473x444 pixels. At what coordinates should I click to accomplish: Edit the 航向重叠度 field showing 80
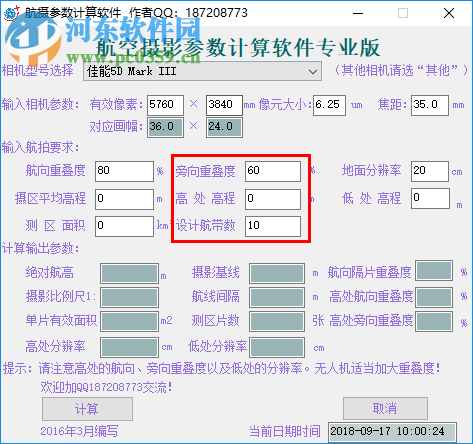pyautogui.click(x=124, y=171)
